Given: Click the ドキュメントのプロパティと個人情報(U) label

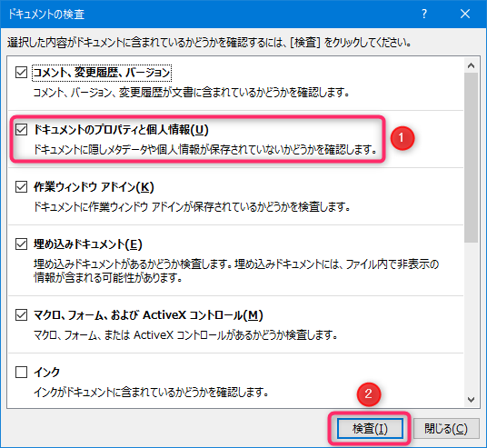Looking at the screenshot, I should tap(121, 130).
